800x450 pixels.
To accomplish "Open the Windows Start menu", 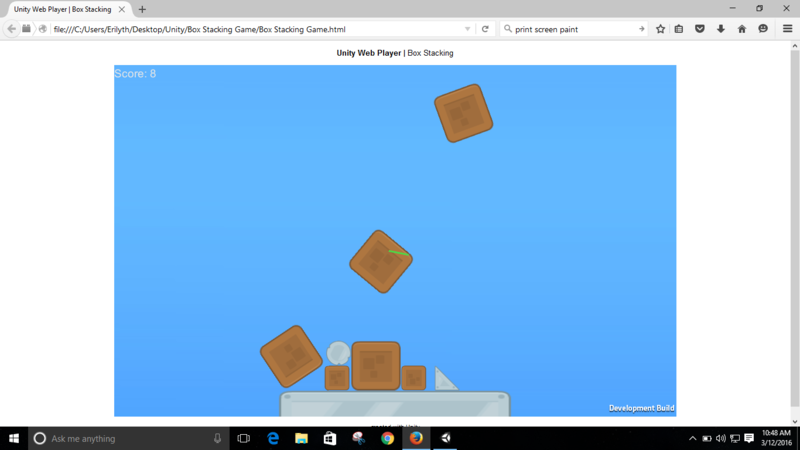I will pos(13,438).
